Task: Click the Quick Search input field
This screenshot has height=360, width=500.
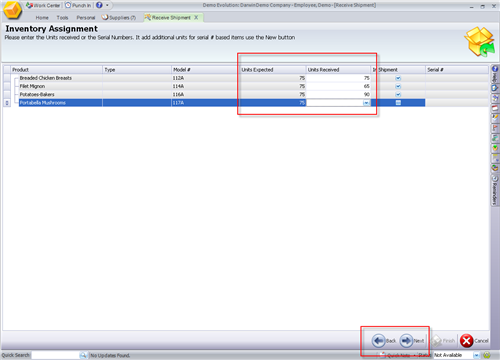Action: [55, 355]
